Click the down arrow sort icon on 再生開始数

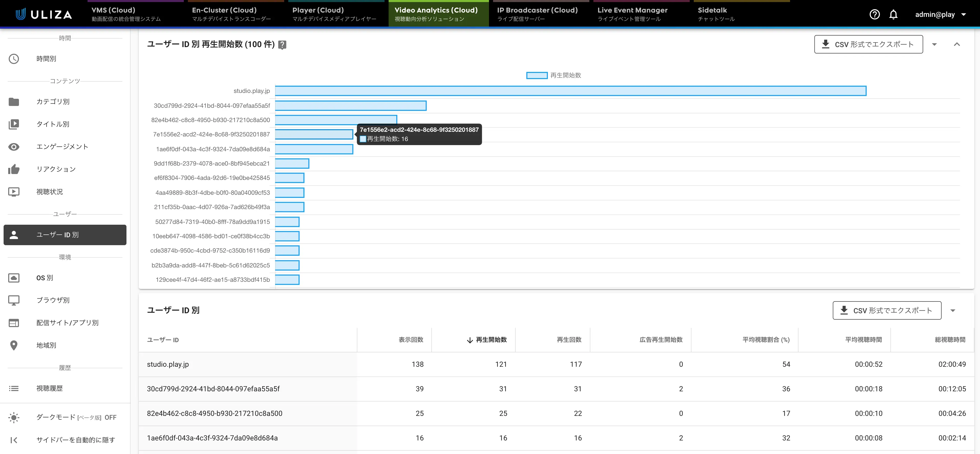[x=470, y=340]
